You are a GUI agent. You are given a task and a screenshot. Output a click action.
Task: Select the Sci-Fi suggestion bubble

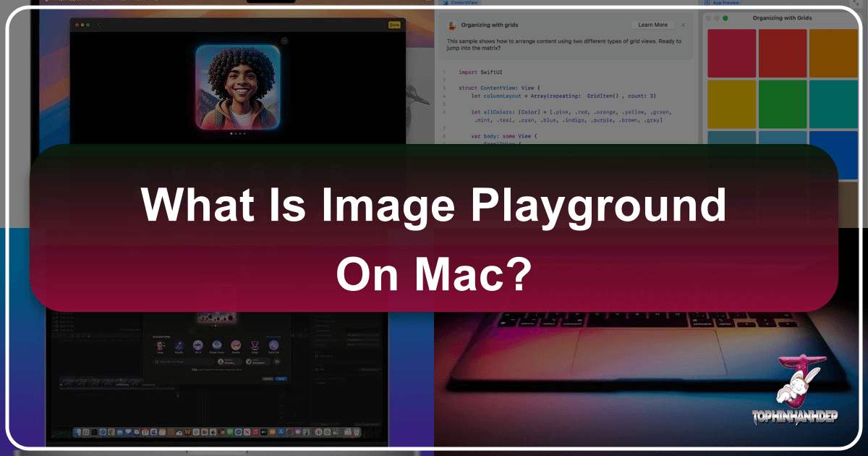point(197,345)
